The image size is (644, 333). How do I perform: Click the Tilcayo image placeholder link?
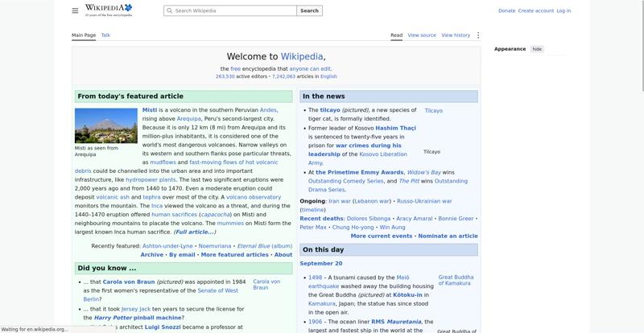[433, 111]
